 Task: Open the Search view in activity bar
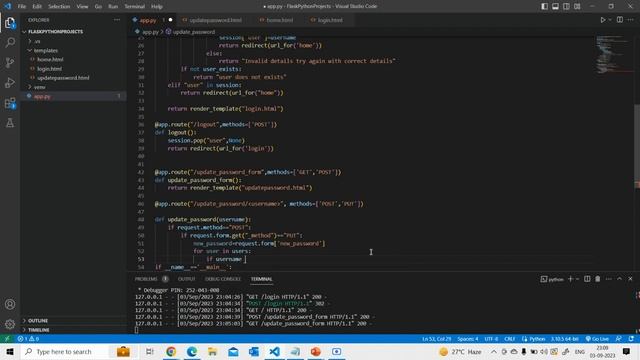[x=10, y=42]
